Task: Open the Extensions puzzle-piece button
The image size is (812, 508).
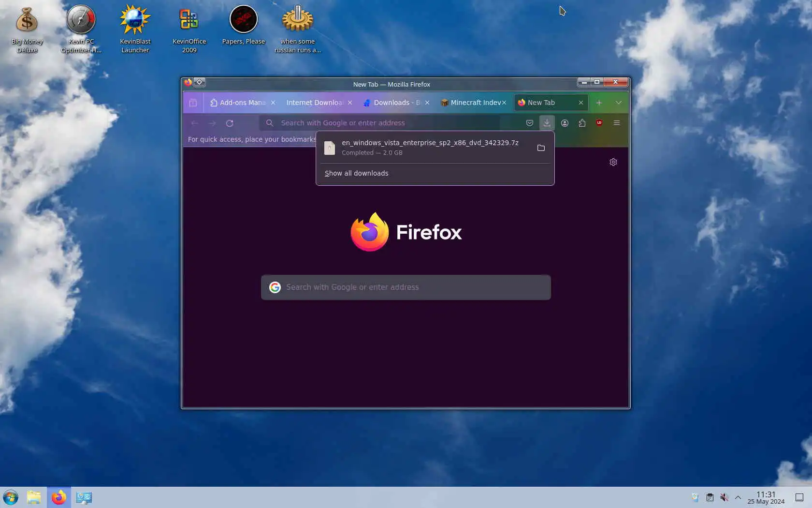Action: (x=582, y=123)
